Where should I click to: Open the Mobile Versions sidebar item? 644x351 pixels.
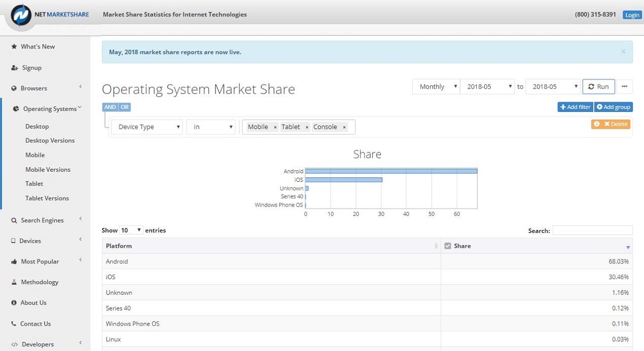48,170
